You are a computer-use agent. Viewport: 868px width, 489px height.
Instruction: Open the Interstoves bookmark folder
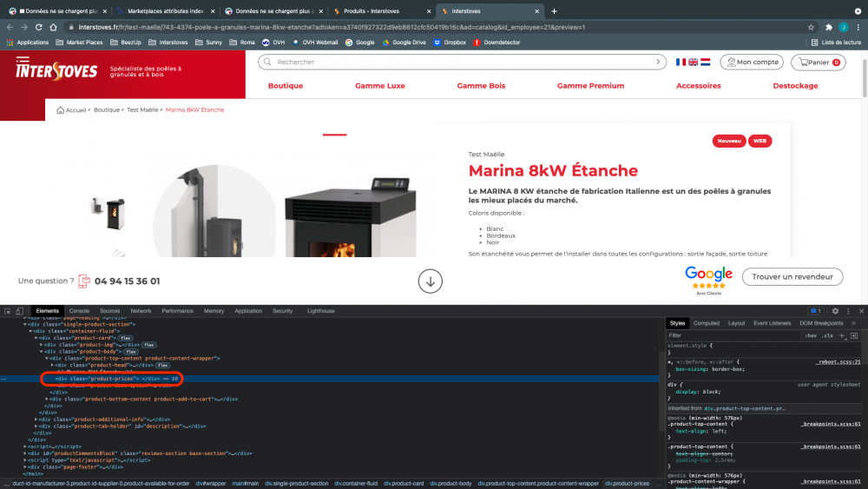pos(168,43)
